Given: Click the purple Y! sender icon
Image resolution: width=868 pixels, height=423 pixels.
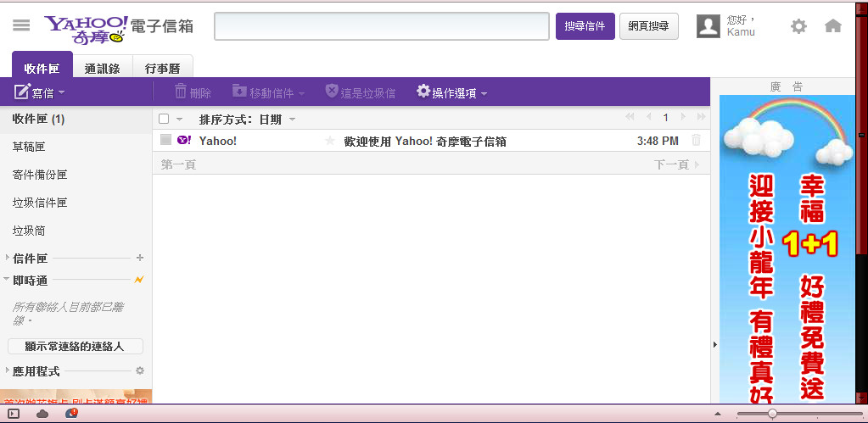Looking at the screenshot, I should 184,141.
